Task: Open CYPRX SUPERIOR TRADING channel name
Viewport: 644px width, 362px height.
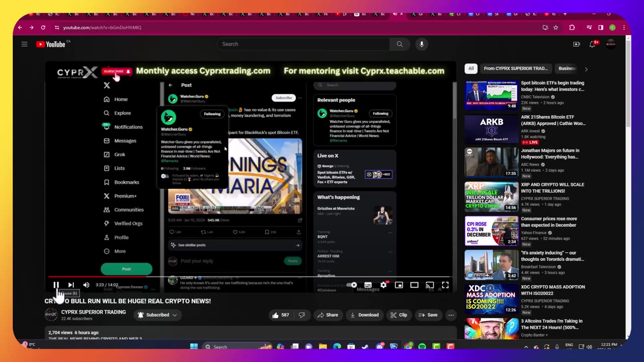Action: coord(94,312)
